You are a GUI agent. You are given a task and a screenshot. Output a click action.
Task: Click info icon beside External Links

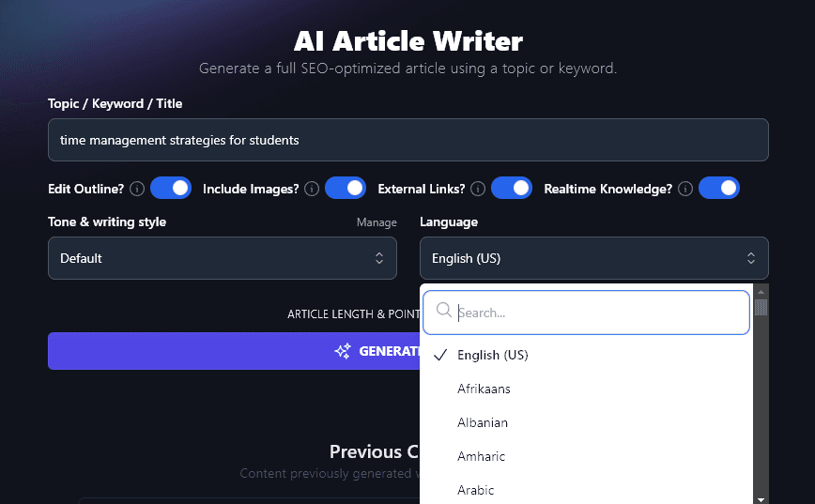point(478,189)
